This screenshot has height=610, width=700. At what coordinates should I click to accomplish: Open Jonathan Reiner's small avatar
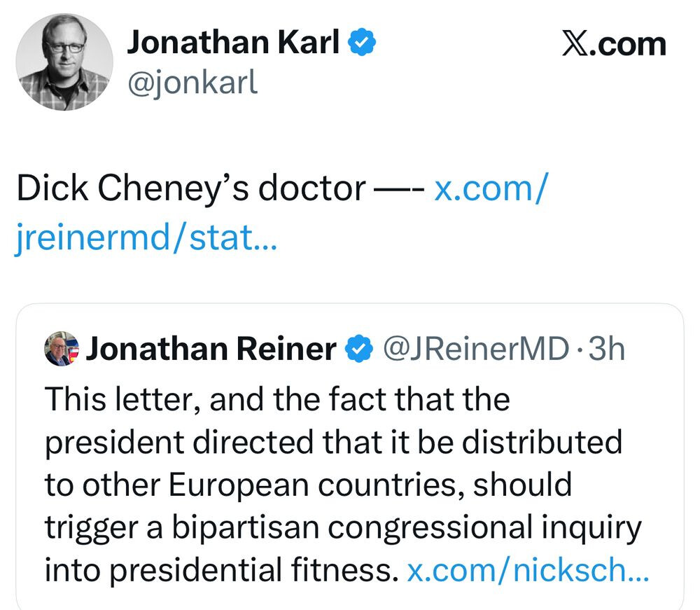click(62, 349)
